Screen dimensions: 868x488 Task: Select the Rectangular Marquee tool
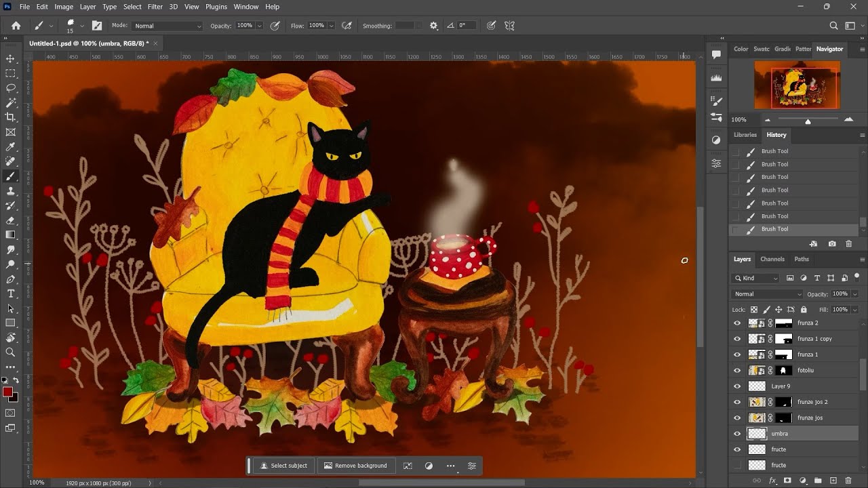tap(10, 73)
